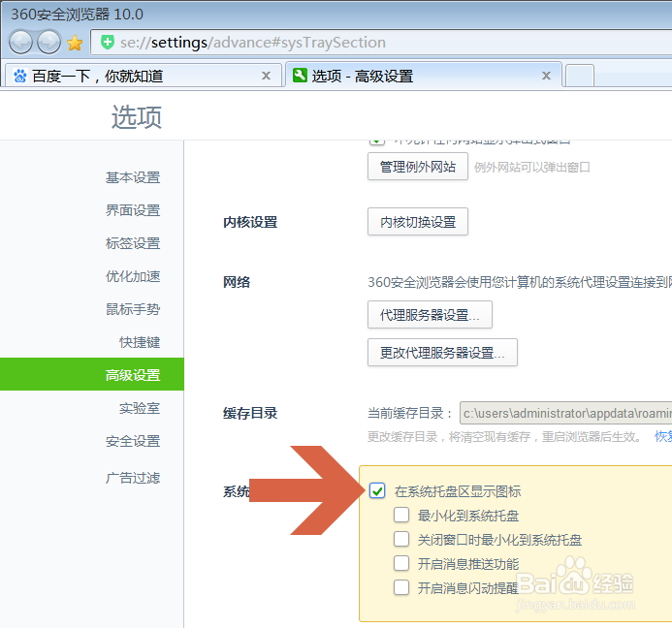Viewport: 672px width, 628px height.
Task: Open 快捷键 in the sidebar
Action: click(x=140, y=342)
